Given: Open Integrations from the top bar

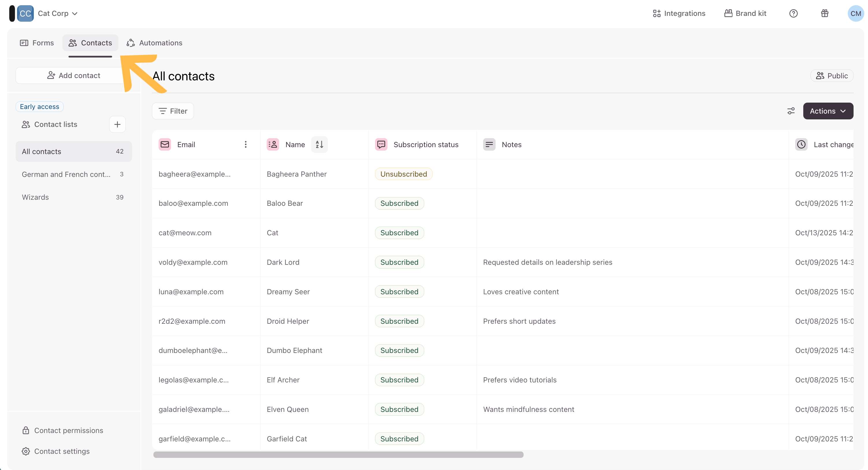Looking at the screenshot, I should point(679,14).
